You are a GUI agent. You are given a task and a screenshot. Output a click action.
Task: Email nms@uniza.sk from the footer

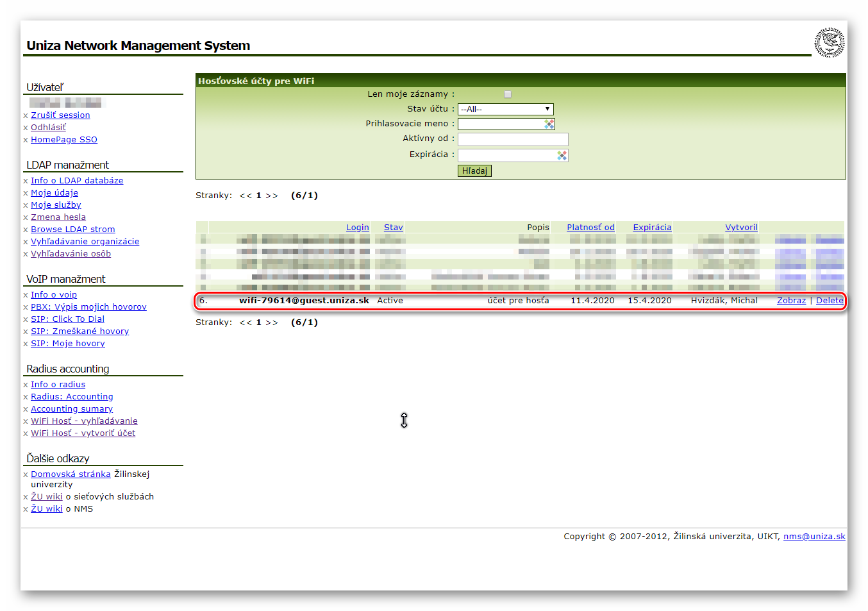814,537
